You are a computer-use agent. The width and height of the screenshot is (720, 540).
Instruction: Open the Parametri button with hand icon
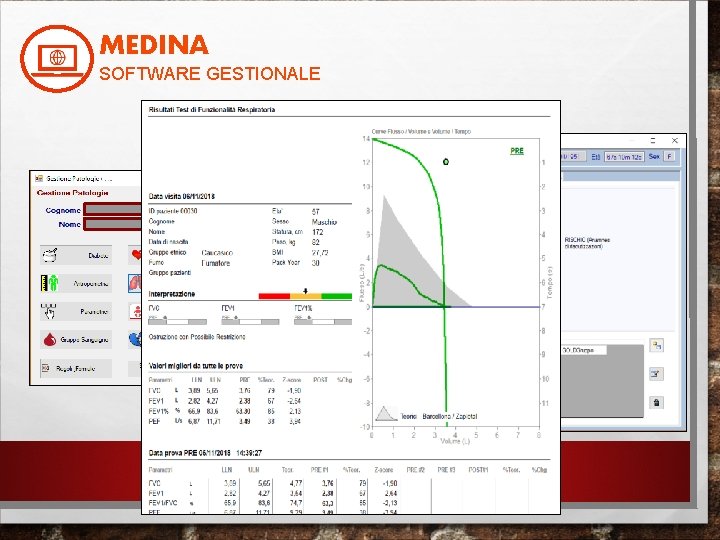click(x=76, y=312)
